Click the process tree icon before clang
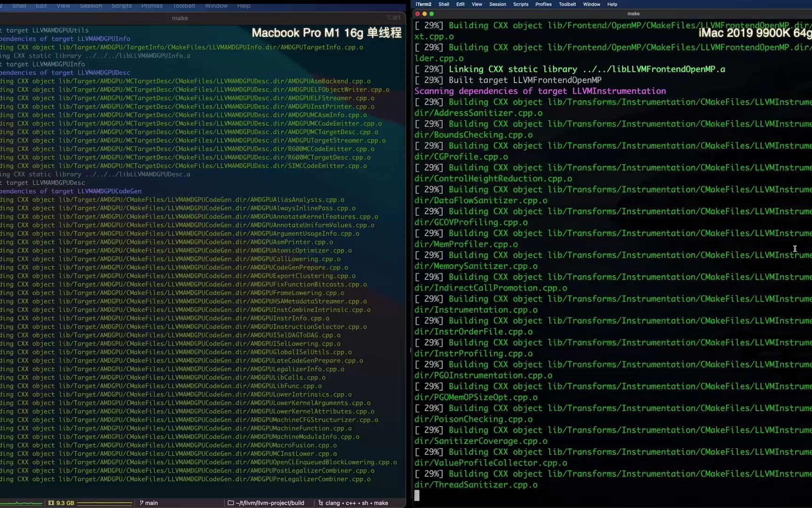The height and width of the screenshot is (508, 812). click(x=320, y=502)
